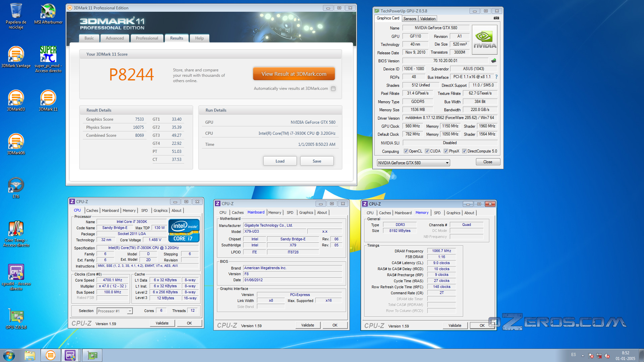Open MSI Afterburner desktop icon
Image resolution: width=644 pixels, height=362 pixels.
[x=48, y=14]
